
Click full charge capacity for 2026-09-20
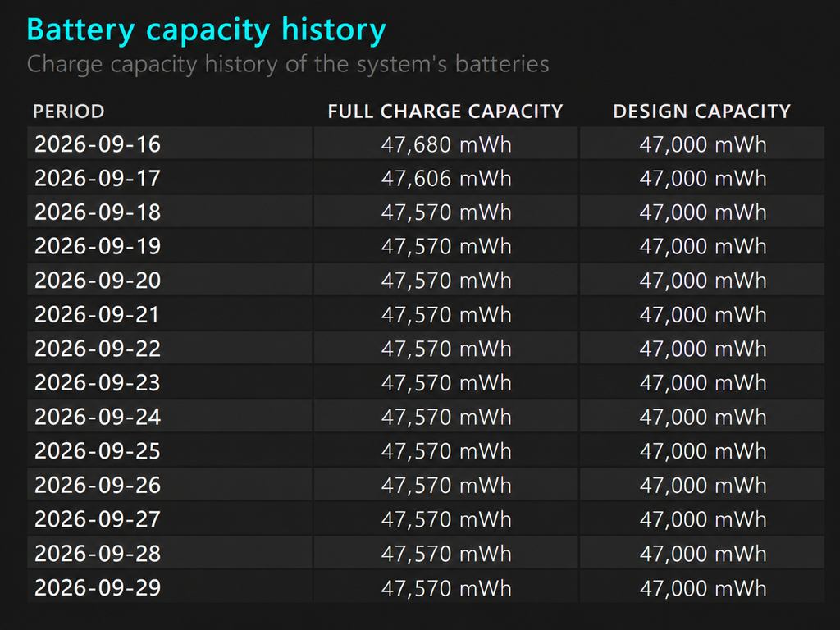[x=446, y=281]
